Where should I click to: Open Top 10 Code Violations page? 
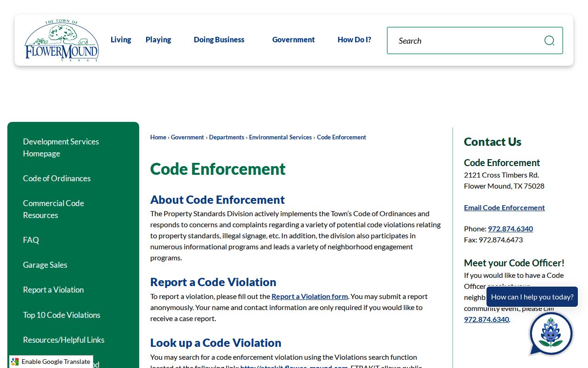(62, 315)
